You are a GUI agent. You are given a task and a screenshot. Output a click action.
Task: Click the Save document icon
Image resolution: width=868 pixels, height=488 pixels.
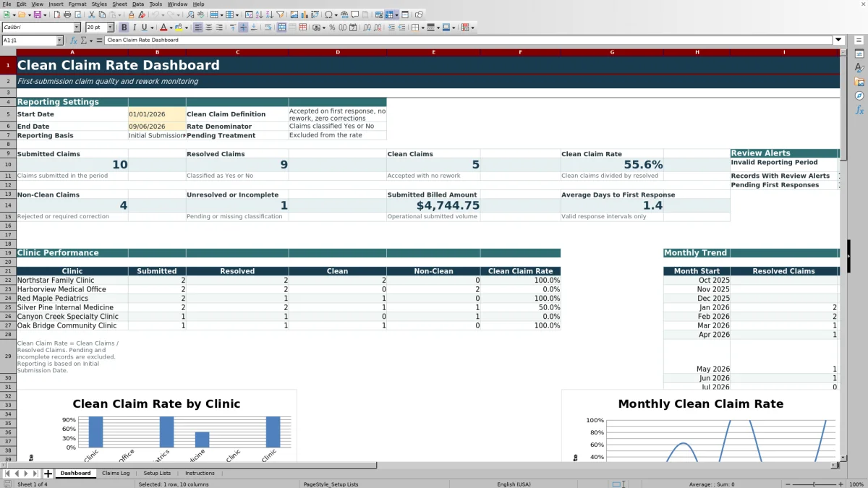(37, 14)
